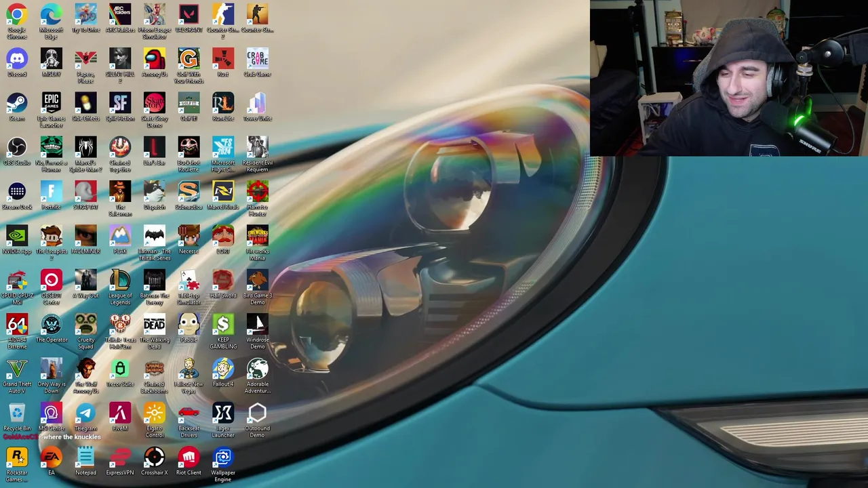This screenshot has width=868, height=488.
Task: Select the Stream Deck shortcut
Action: pos(17,192)
